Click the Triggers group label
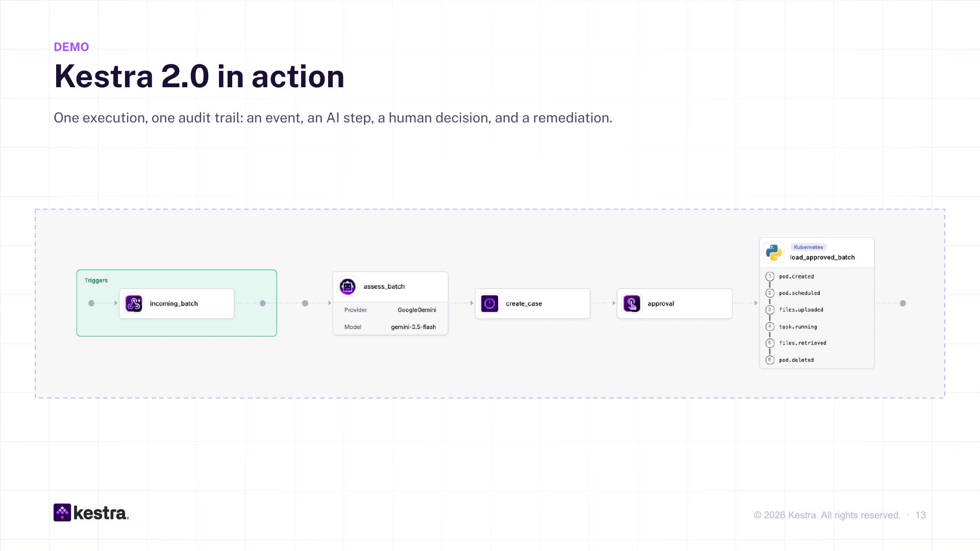This screenshot has height=551, width=980. pyautogui.click(x=96, y=281)
